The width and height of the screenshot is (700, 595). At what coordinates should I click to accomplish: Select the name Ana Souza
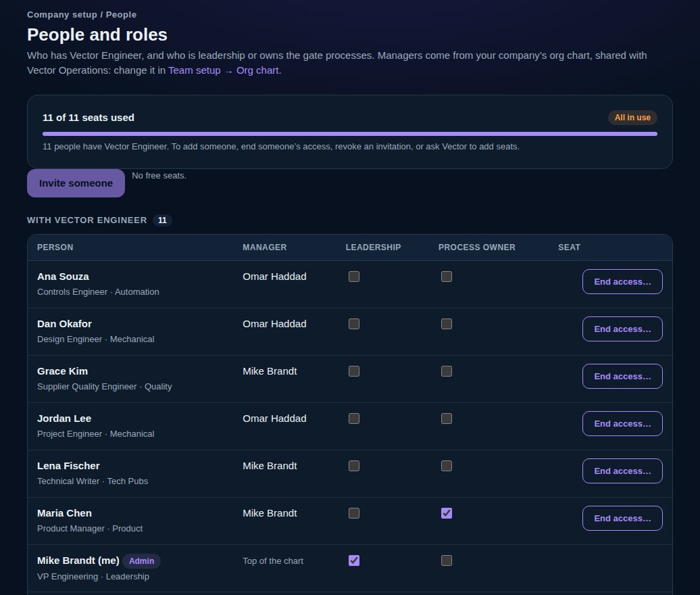tap(63, 277)
